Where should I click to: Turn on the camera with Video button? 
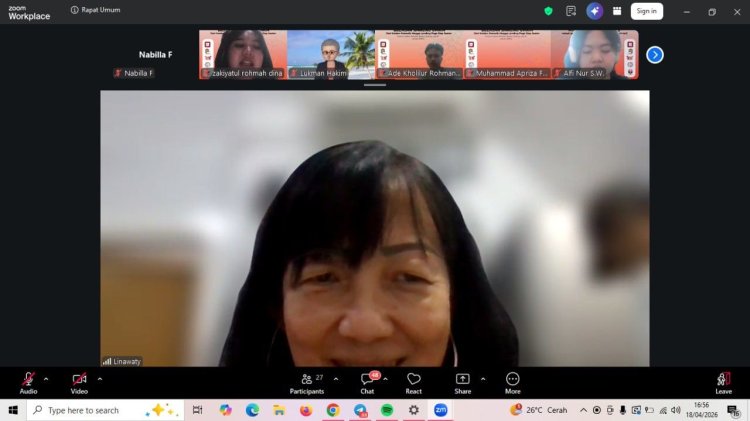(79, 381)
